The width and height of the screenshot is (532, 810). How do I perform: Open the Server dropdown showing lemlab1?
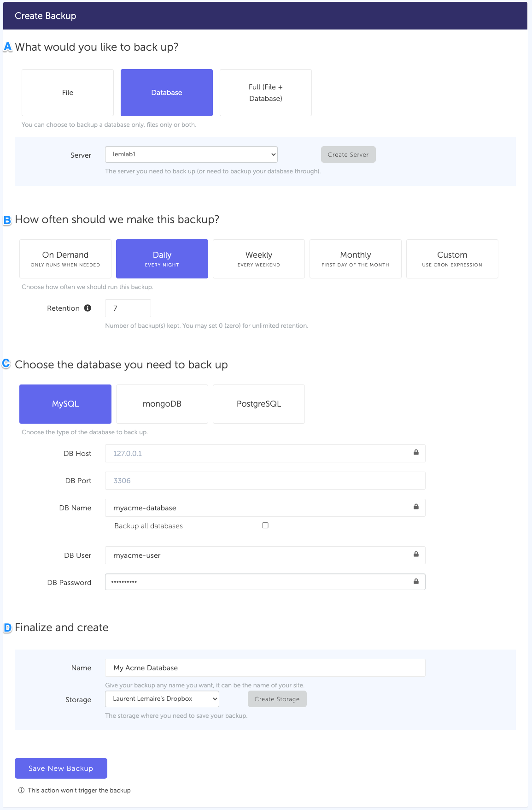(191, 154)
